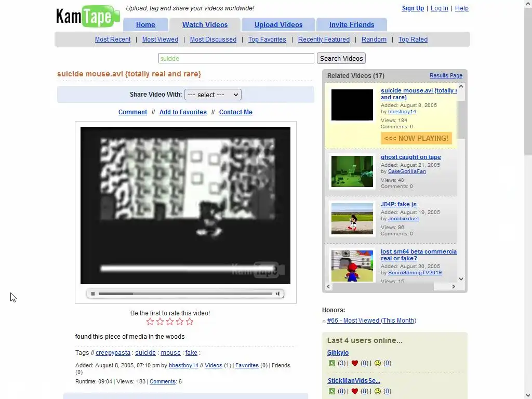
Task: Select Random in the submenu
Action: 374,39
